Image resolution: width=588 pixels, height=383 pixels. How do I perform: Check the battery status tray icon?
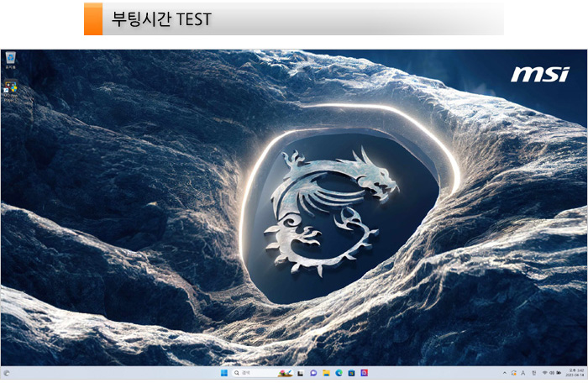pyautogui.click(x=559, y=373)
